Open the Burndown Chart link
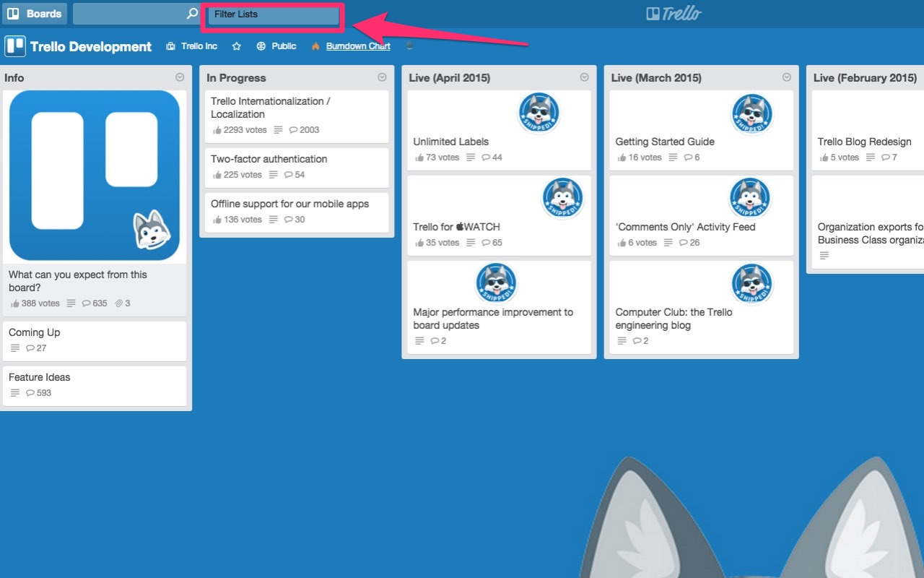This screenshot has height=578, width=924. pyautogui.click(x=358, y=46)
